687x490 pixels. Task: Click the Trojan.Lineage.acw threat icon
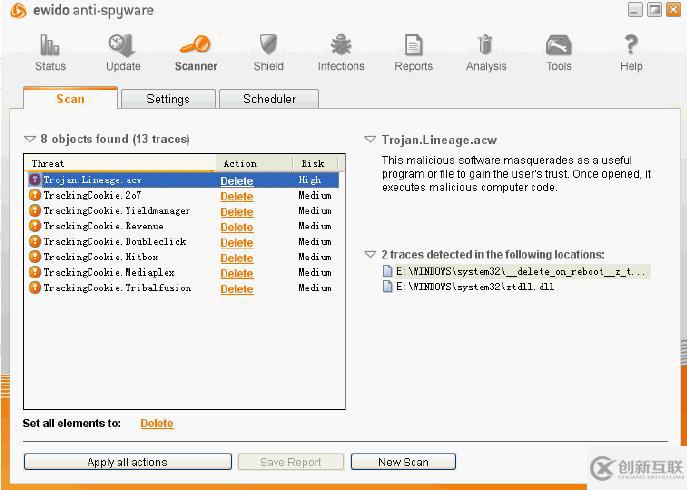[x=34, y=180]
